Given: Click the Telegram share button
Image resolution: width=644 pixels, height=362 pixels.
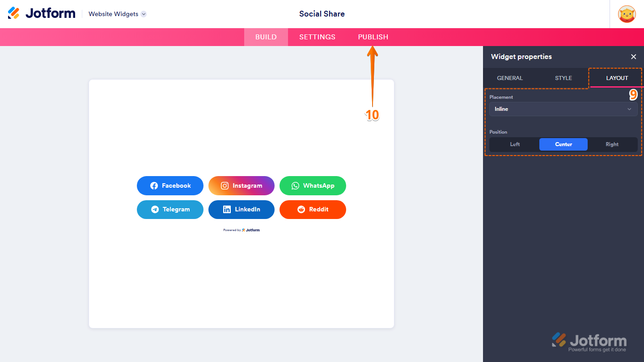Looking at the screenshot, I should coord(170,209).
